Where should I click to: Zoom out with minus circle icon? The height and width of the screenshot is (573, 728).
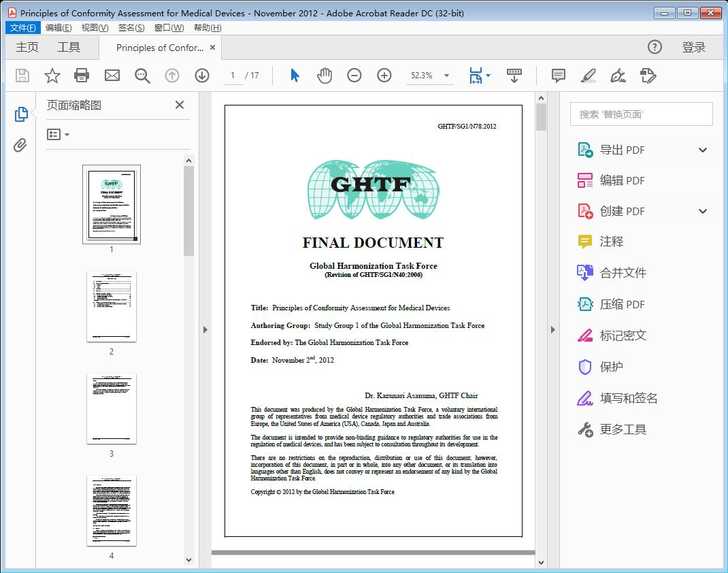click(354, 76)
